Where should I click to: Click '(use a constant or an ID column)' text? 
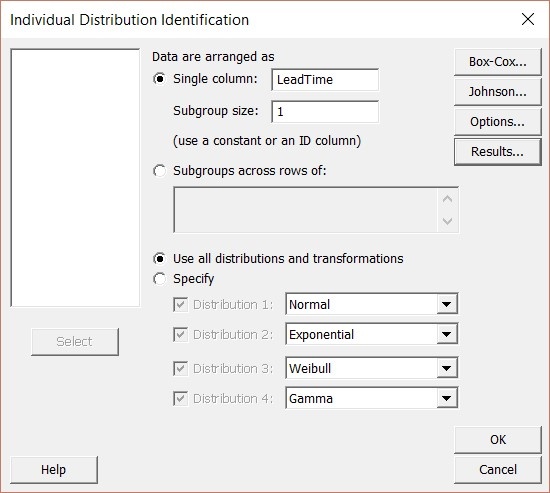[x=267, y=141]
